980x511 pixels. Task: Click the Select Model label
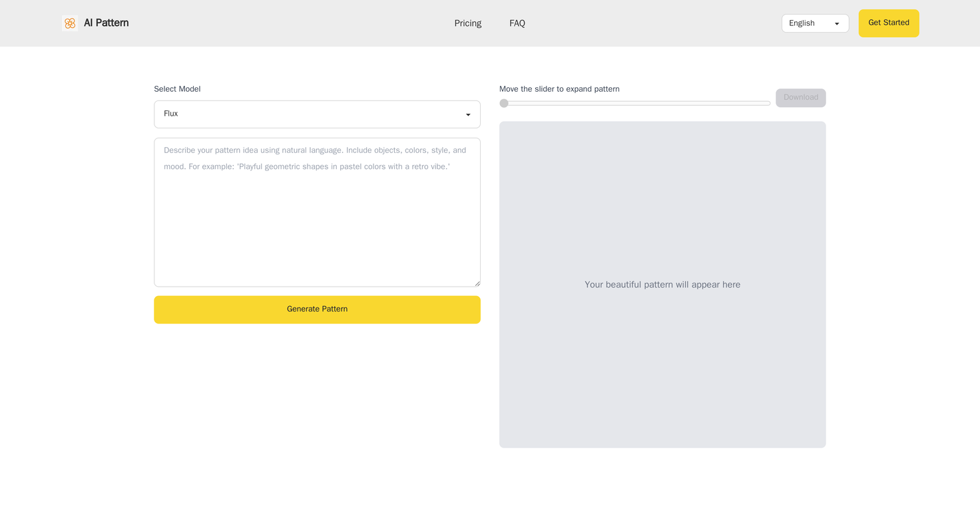[177, 89]
